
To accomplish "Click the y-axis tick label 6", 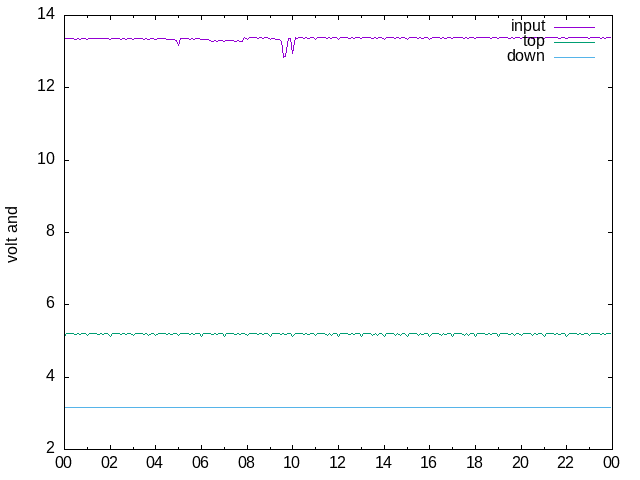I will coord(48,305).
